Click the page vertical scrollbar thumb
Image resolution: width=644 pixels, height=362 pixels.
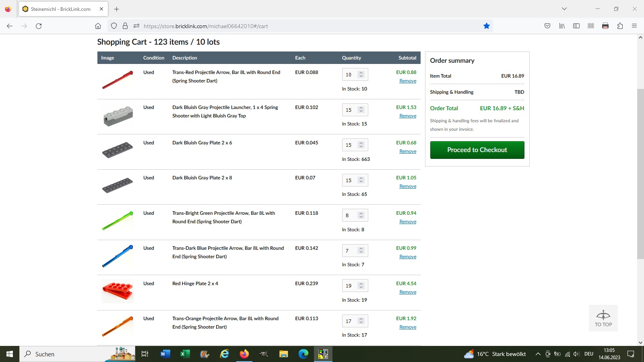point(640,174)
